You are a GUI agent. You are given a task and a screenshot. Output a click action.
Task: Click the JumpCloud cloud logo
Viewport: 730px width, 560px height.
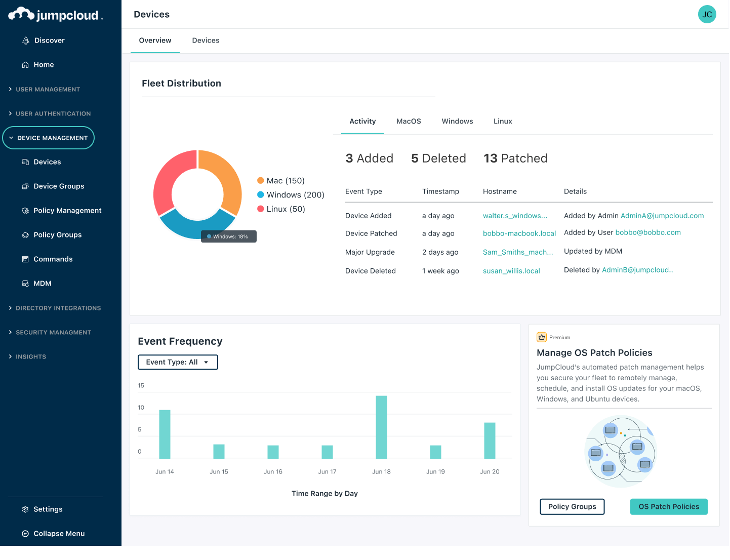pyautogui.click(x=21, y=14)
